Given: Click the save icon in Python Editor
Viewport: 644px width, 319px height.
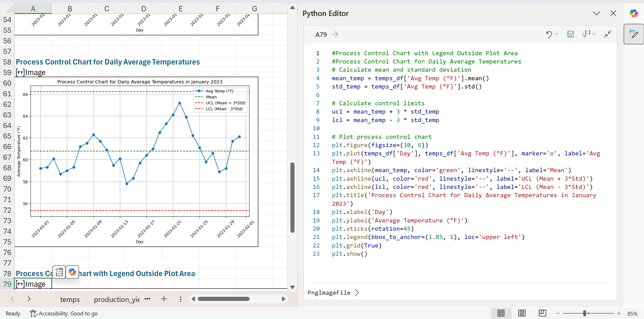Looking at the screenshot, I should click(570, 34).
